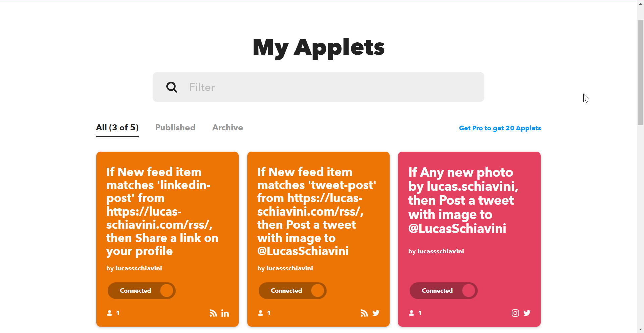
Task: Click the Twitter icon on tweet-post applet
Action: coord(376,313)
